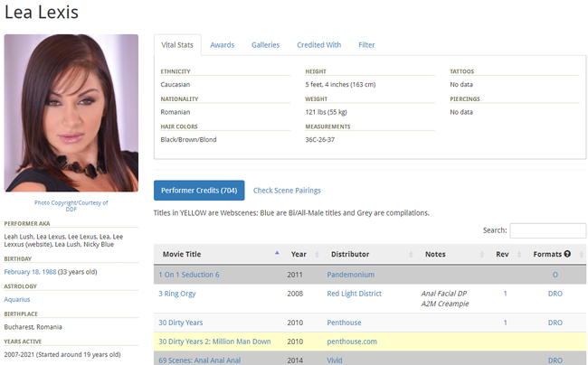
Task: Click the Year header sort arrows icon
Action: (x=317, y=255)
